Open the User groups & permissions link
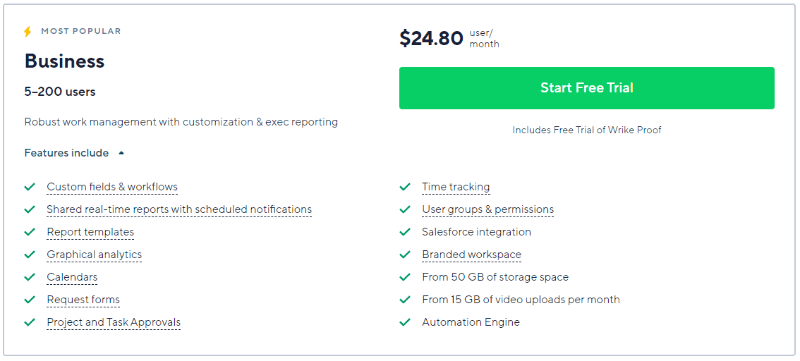This screenshot has height=361, width=800. point(488,210)
